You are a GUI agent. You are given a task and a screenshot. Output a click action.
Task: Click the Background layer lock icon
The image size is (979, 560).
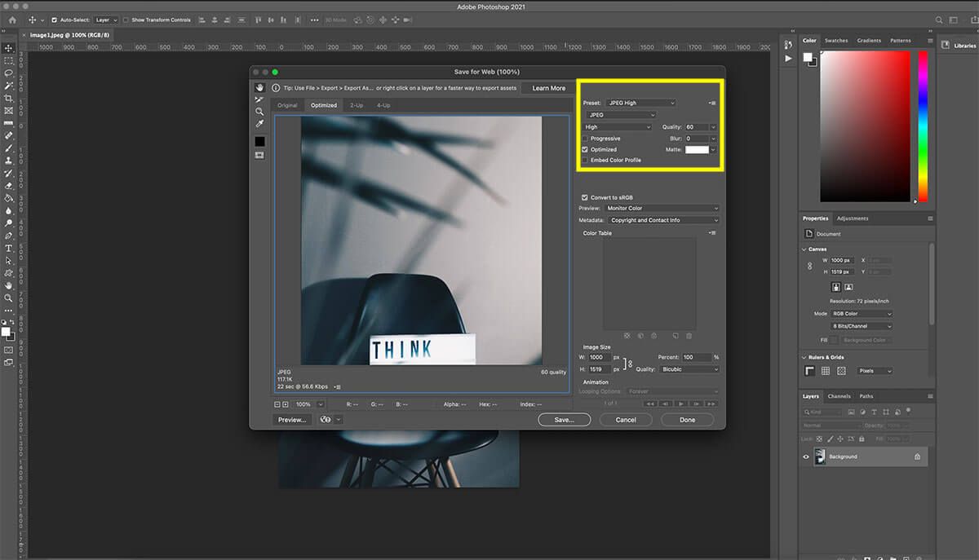pyautogui.click(x=917, y=456)
